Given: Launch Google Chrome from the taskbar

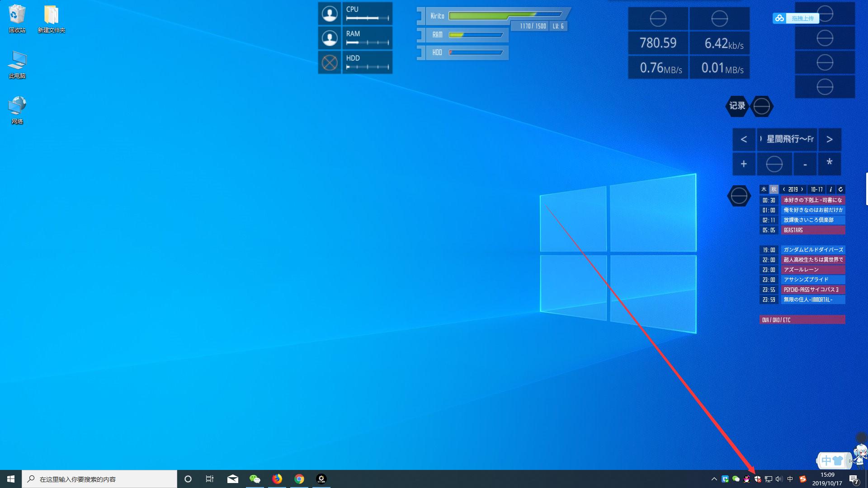Looking at the screenshot, I should click(x=299, y=479).
